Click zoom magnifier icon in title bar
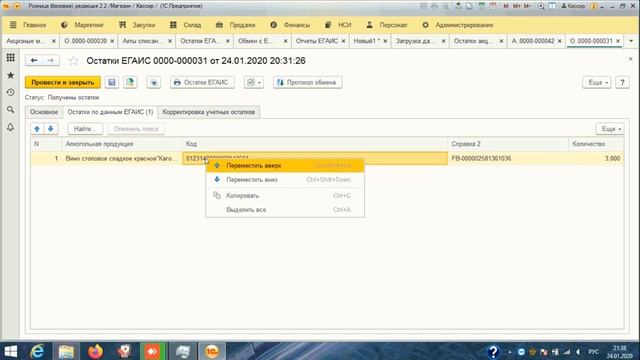The width and height of the screenshot is (640, 360). [x=541, y=6]
